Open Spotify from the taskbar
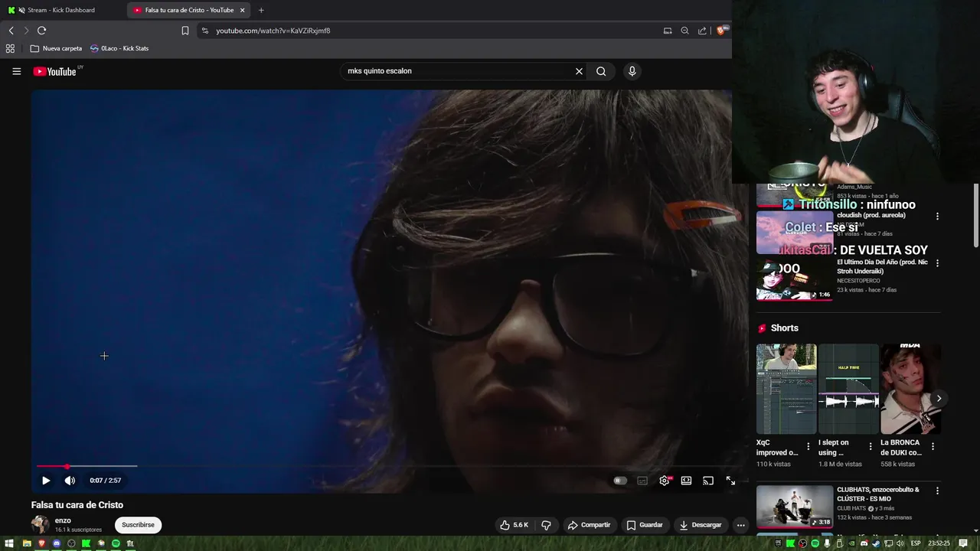This screenshot has width=980, height=551. pos(116,543)
